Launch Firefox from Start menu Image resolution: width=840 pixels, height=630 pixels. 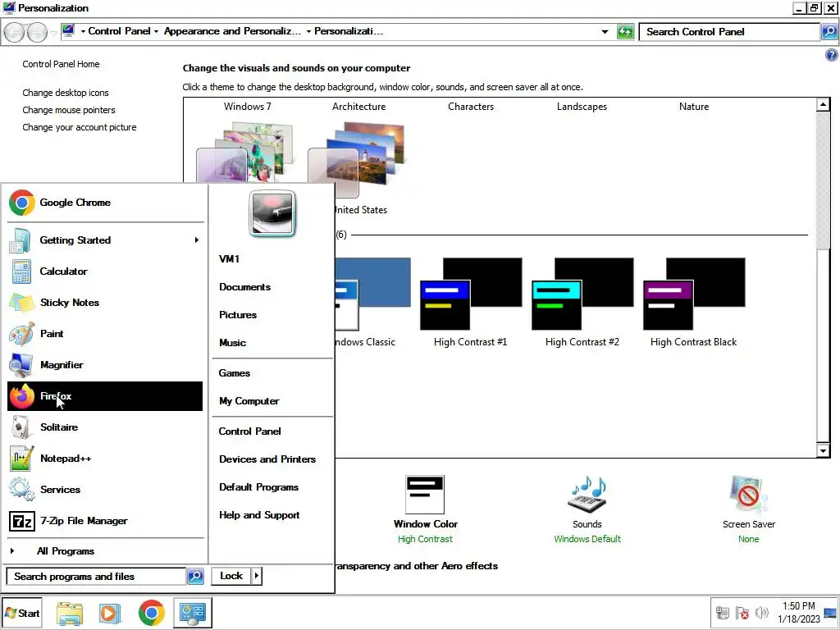point(105,396)
